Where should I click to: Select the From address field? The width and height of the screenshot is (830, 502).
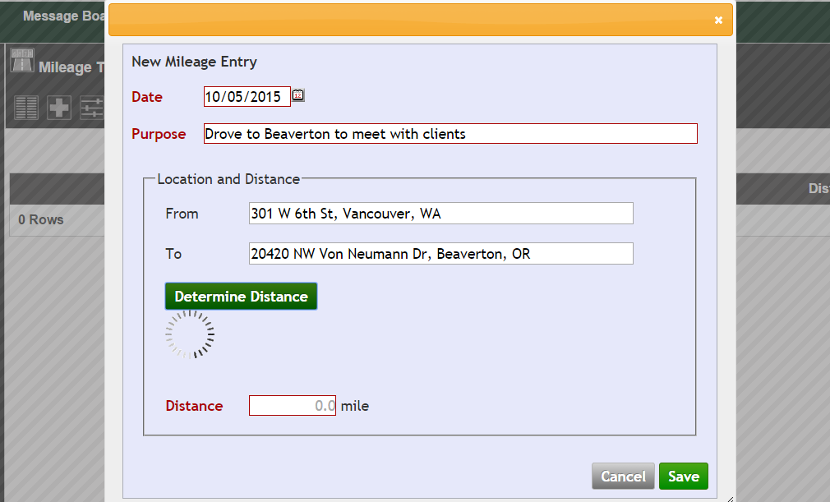(x=440, y=213)
